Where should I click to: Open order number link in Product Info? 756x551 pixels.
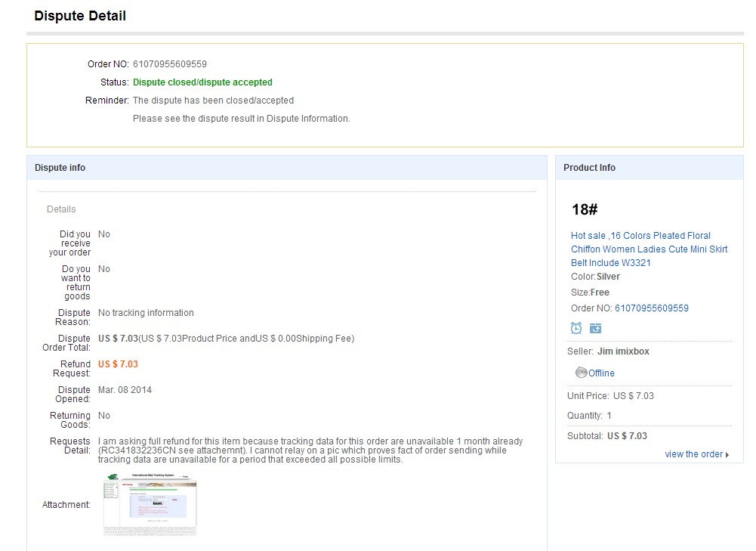pyautogui.click(x=651, y=308)
